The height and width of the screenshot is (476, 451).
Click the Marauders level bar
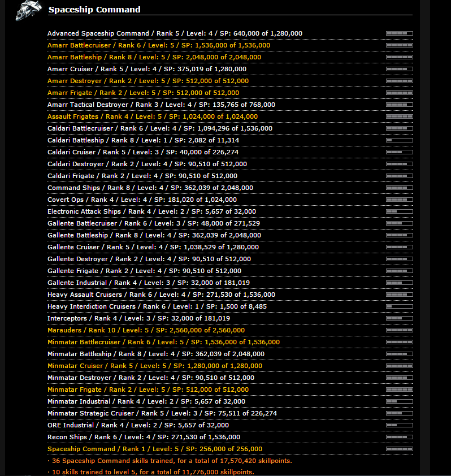coord(400,330)
